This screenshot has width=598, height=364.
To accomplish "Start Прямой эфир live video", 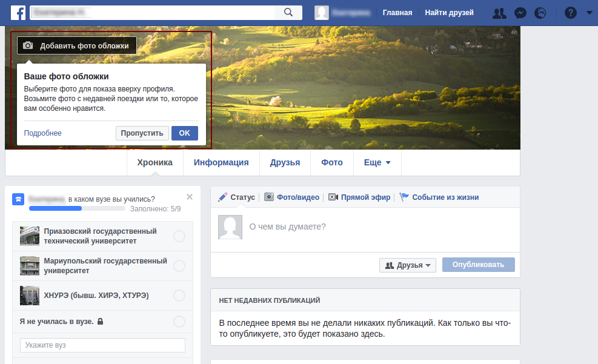I will pos(359,197).
